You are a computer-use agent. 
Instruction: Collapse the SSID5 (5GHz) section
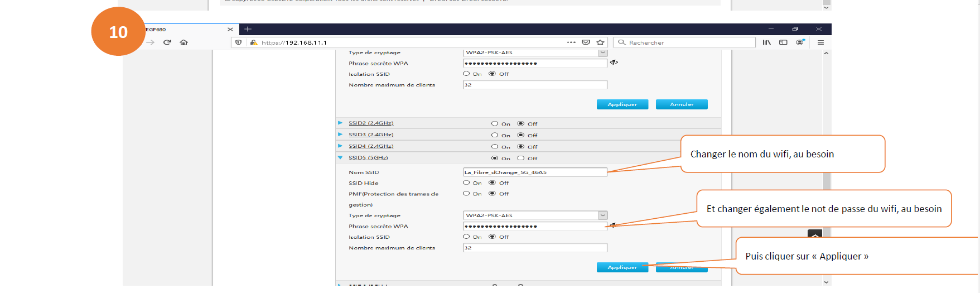click(x=340, y=157)
